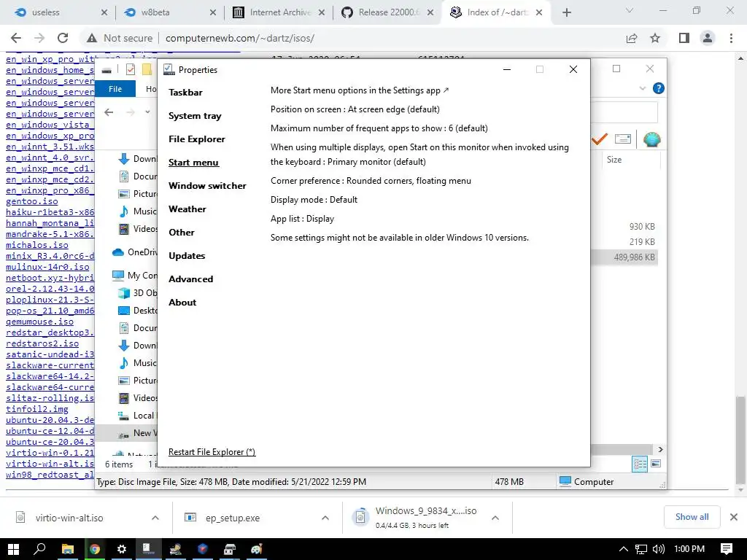Screen dimensions: 747x560
Task: Select the Window switcher section
Action: click(x=207, y=186)
